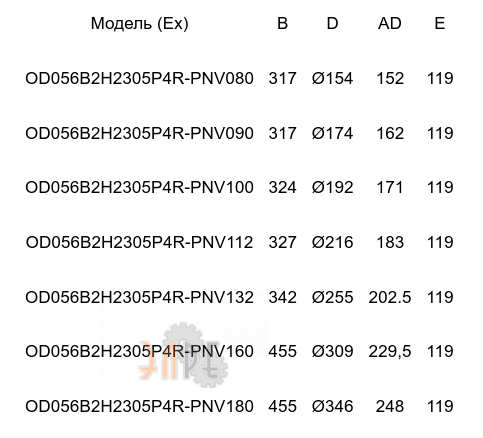Click the Модель (Ex) column header
The image size is (483, 438).
[139, 24]
